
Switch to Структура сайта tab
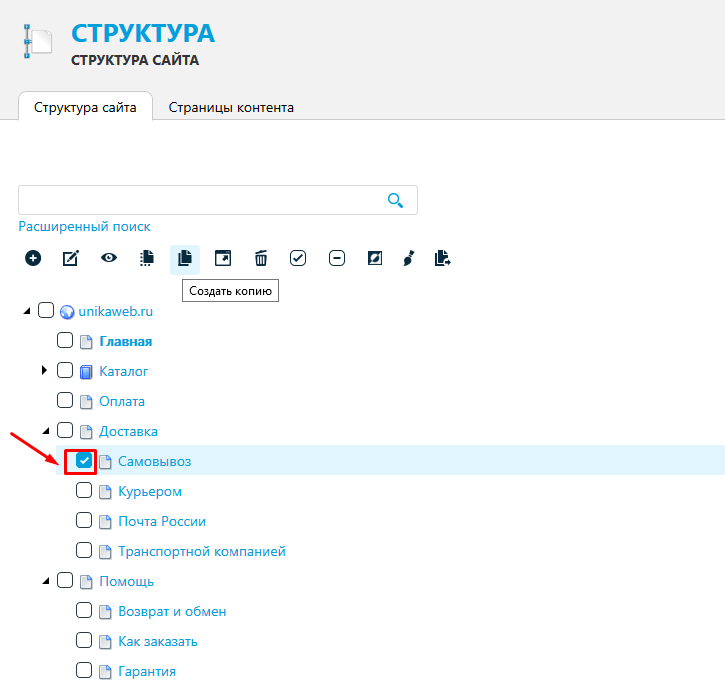85,107
